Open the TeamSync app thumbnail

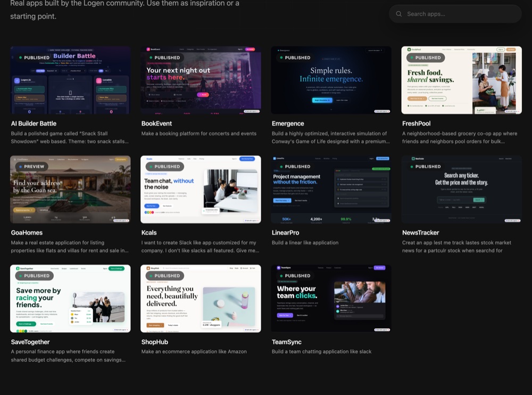click(331, 299)
